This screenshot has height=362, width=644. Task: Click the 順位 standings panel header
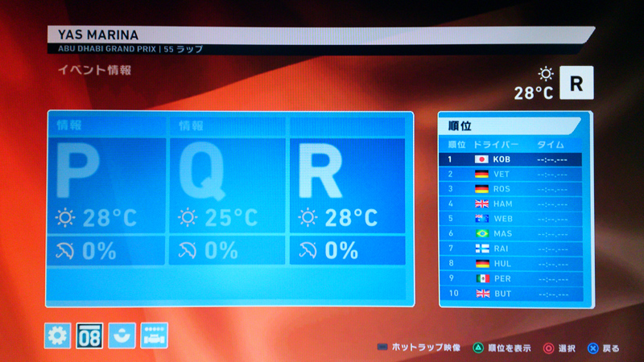tap(511, 125)
